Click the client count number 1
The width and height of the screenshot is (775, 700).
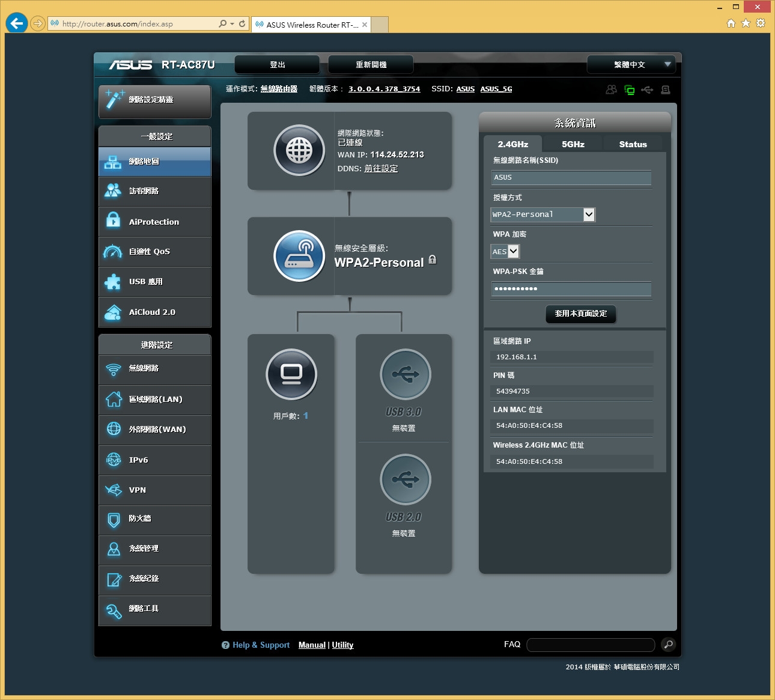306,416
